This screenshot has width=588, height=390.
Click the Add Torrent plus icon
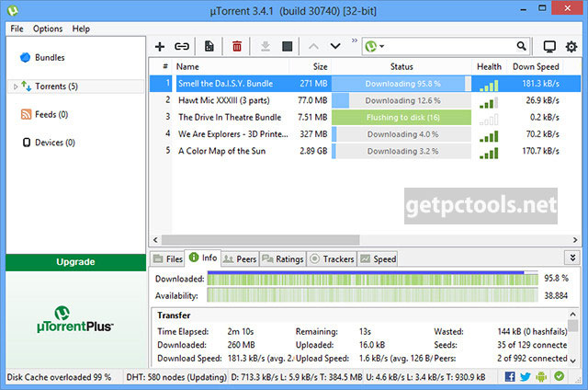[160, 46]
